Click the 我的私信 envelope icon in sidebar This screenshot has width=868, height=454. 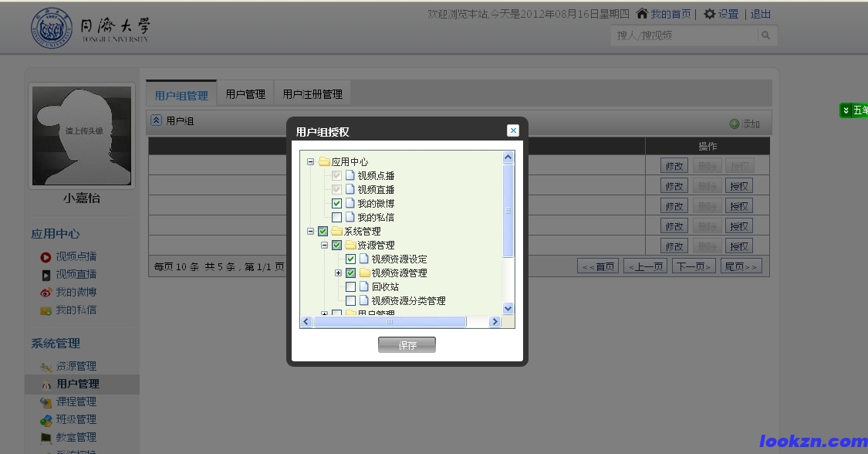(46, 310)
